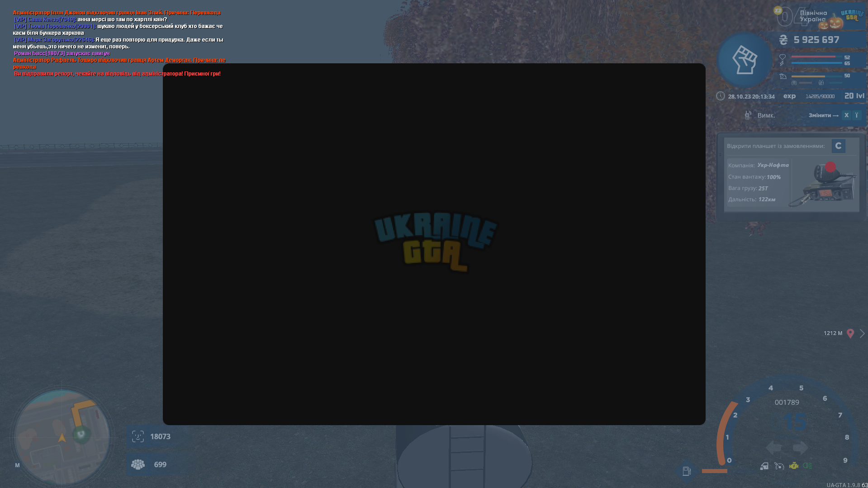Click the 'Саша Кензо[7049]' VIP chat message
Viewport: 868px width, 488px height.
(90, 19)
